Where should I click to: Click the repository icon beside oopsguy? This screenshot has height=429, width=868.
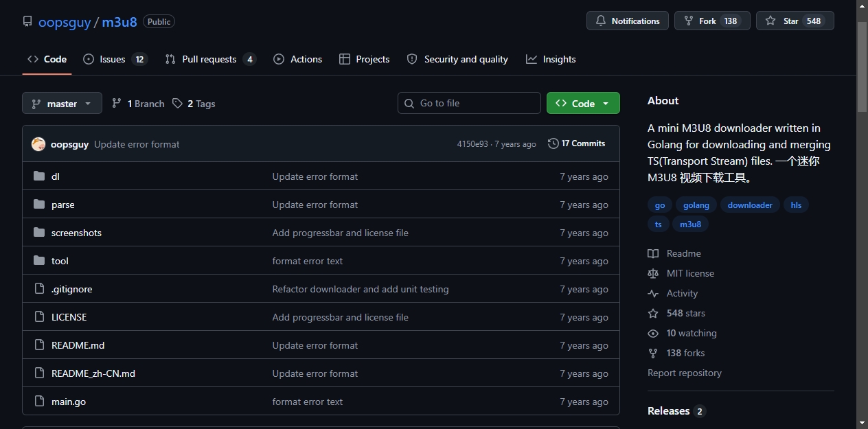click(x=27, y=21)
